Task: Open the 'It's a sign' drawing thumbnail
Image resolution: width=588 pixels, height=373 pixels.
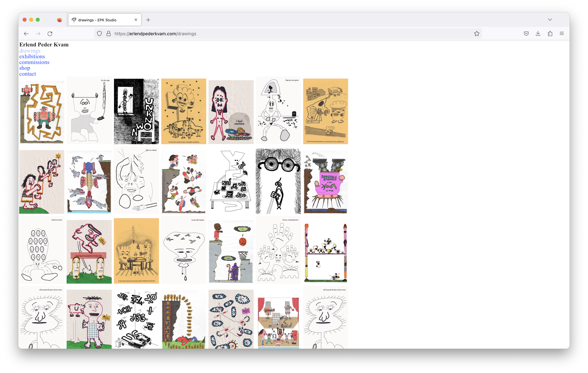Action: (42, 182)
